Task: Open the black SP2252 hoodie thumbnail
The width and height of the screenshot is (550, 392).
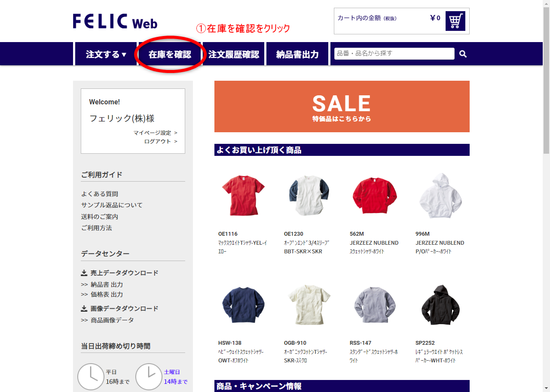Action: (440, 304)
